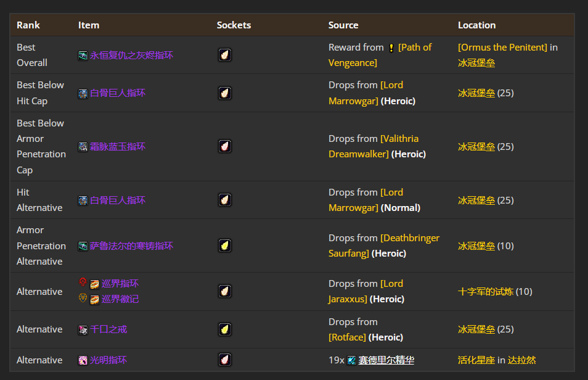Open the Deathbringer Saurfang link

(410, 238)
